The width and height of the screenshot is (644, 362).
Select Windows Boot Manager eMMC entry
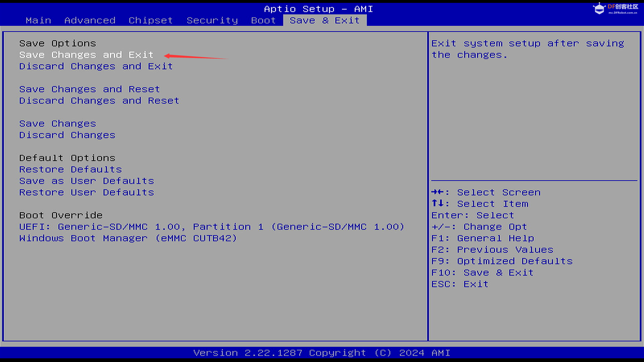(128, 238)
